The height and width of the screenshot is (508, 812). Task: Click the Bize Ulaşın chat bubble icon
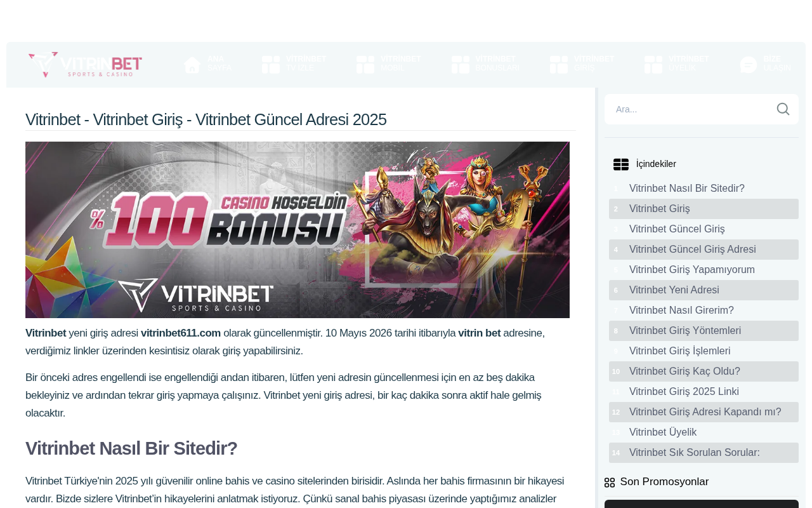749,65
